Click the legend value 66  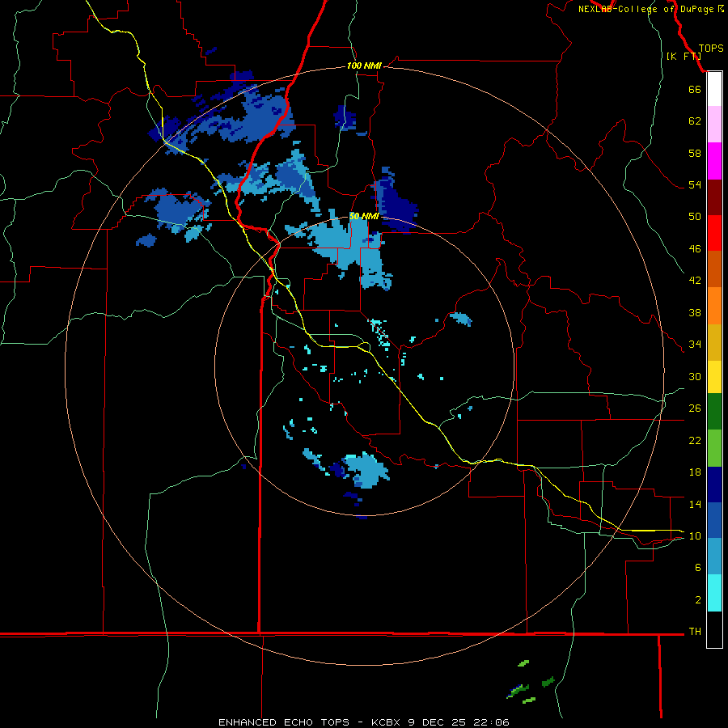pyautogui.click(x=695, y=89)
